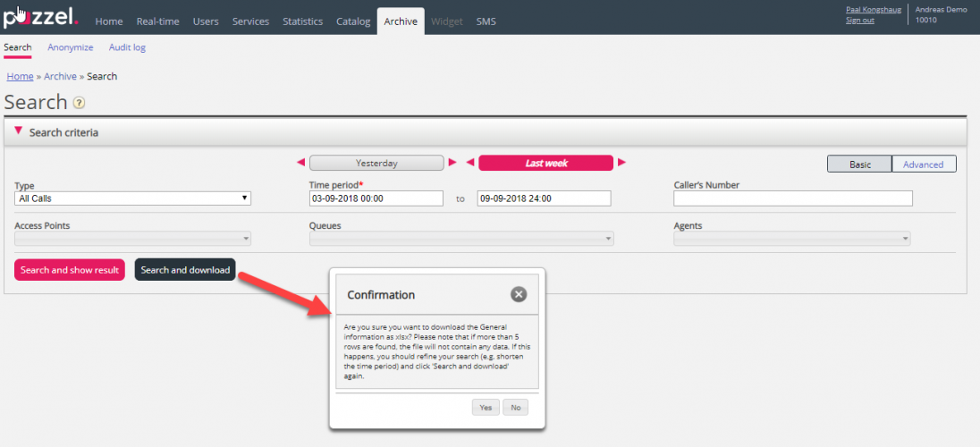Switch to Basic search mode
980x447 pixels.
pyautogui.click(x=859, y=164)
